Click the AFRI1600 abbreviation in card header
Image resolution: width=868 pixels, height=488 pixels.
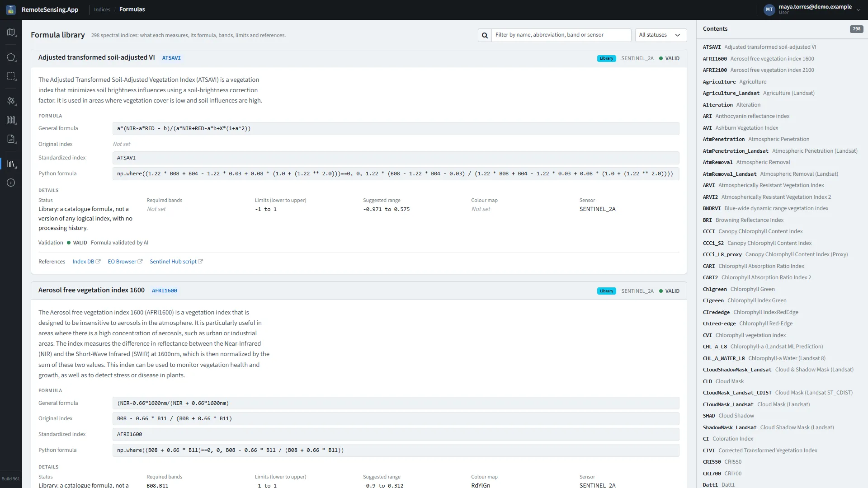[x=165, y=291]
